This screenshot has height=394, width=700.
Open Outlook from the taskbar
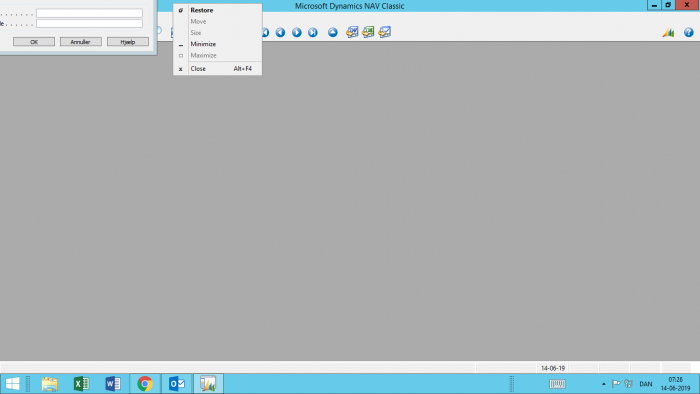point(177,384)
